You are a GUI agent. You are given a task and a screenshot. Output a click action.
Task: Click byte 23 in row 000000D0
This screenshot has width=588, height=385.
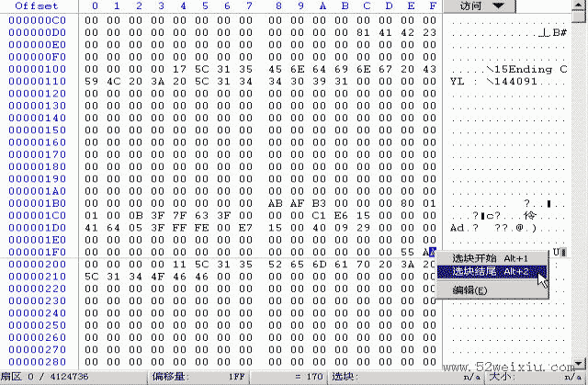[x=429, y=32]
